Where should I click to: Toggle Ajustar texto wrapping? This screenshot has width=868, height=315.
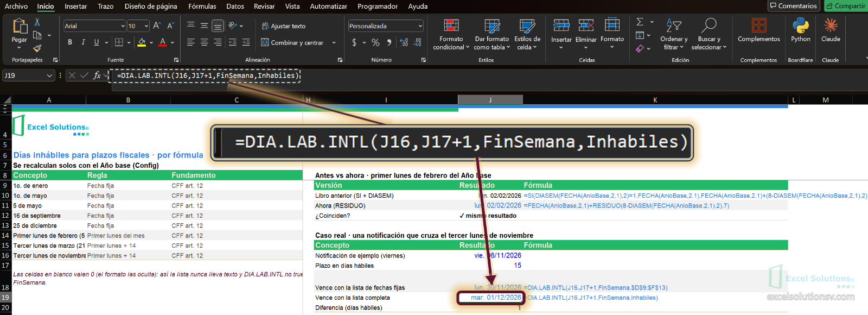(284, 26)
